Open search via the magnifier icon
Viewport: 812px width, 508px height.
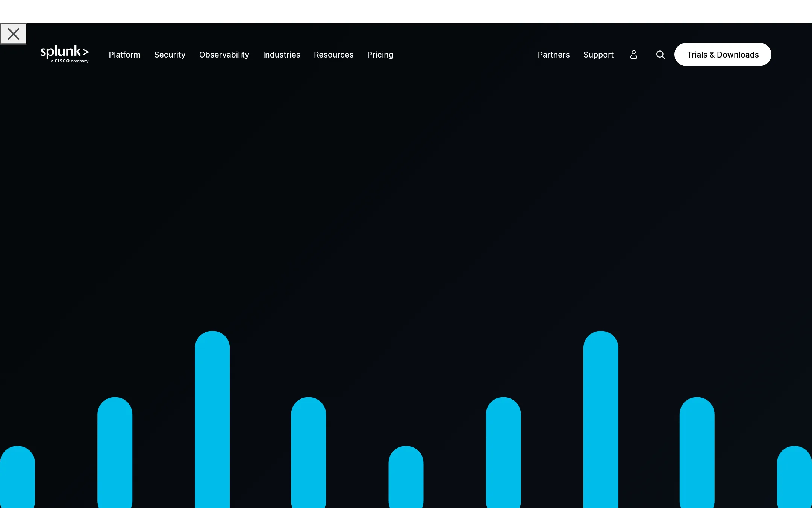click(x=661, y=55)
